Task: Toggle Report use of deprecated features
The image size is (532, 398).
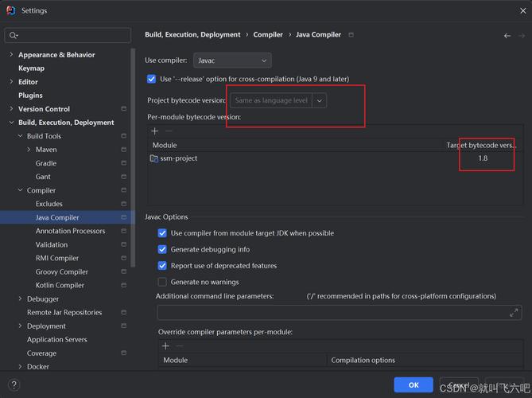Action: (x=162, y=266)
